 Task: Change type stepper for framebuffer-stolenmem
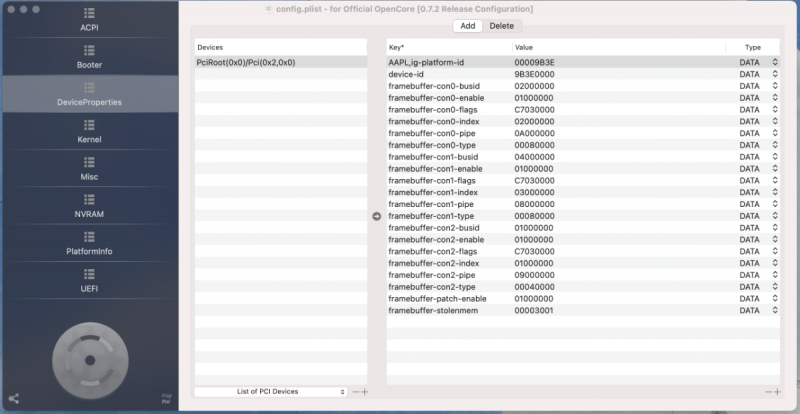click(x=775, y=310)
